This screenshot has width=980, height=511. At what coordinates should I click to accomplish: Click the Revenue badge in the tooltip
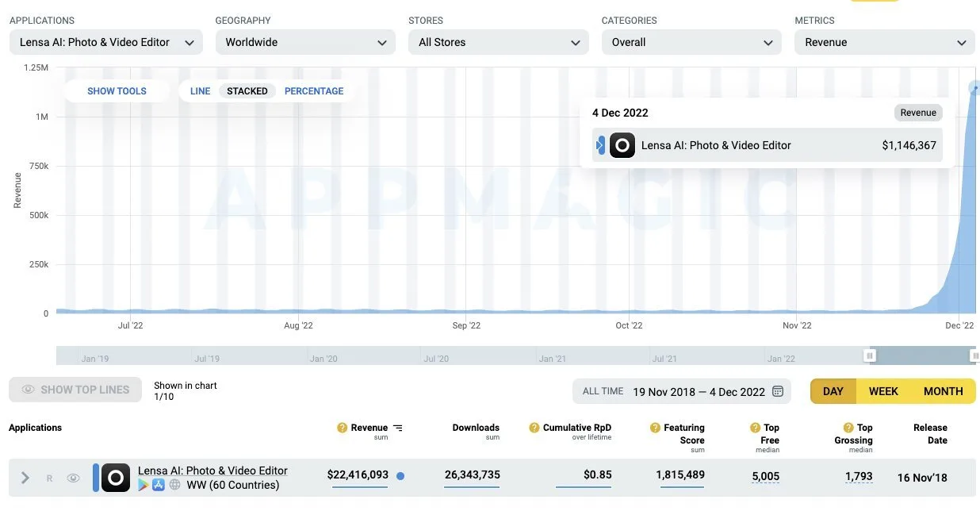tap(918, 113)
